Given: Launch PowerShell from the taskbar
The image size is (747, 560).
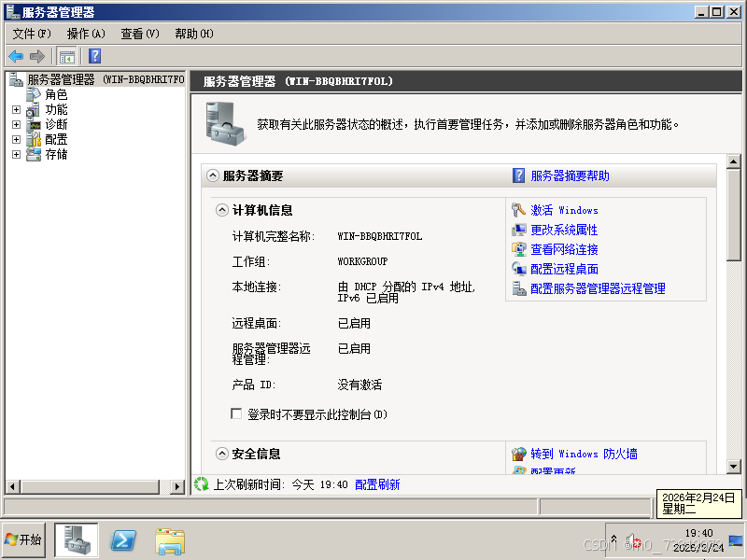Looking at the screenshot, I should tap(123, 540).
